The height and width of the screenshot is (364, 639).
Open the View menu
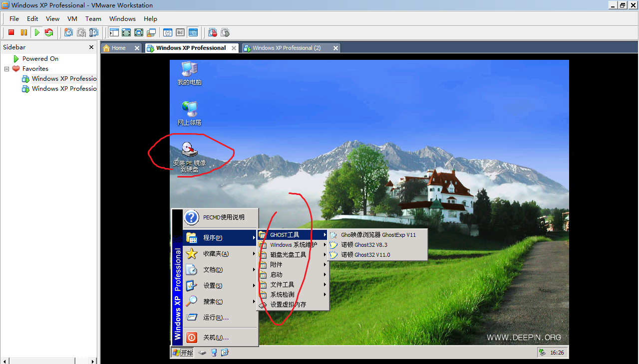point(52,18)
